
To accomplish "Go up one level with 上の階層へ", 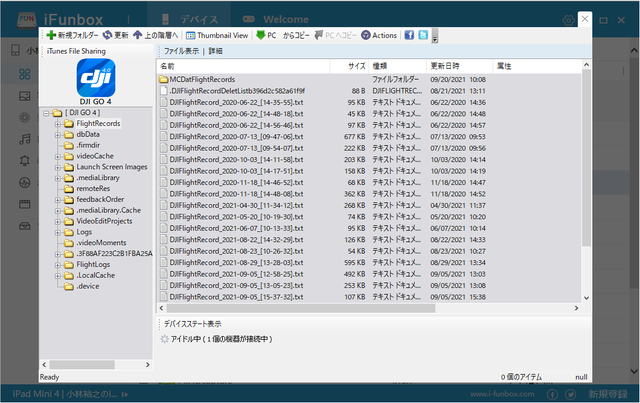I will pyautogui.click(x=156, y=36).
